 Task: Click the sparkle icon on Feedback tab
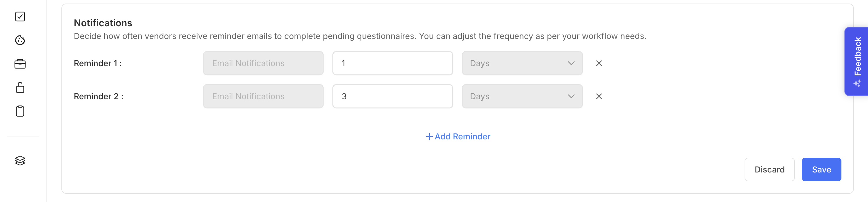coord(857,83)
